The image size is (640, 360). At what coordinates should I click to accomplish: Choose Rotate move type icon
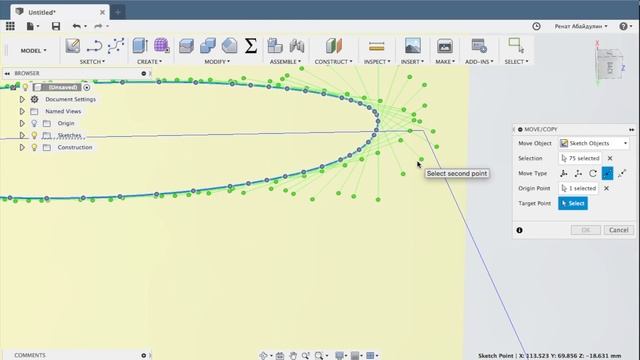tap(593, 173)
